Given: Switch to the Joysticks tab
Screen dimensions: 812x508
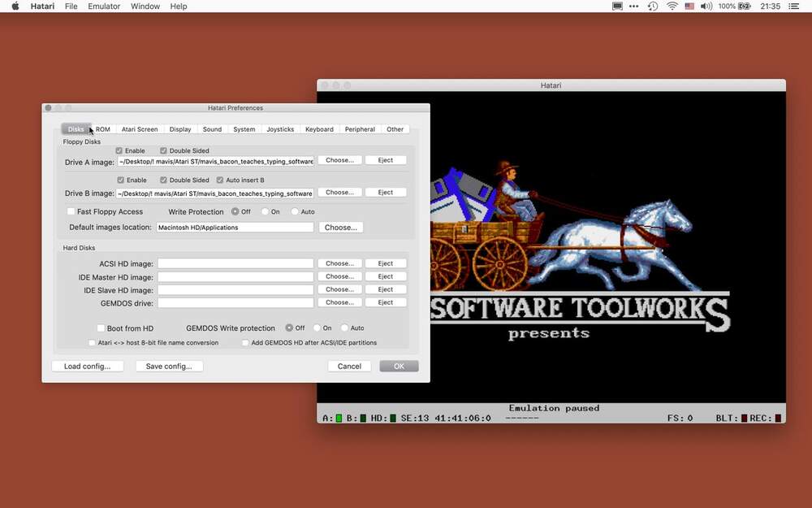Looking at the screenshot, I should [280, 129].
